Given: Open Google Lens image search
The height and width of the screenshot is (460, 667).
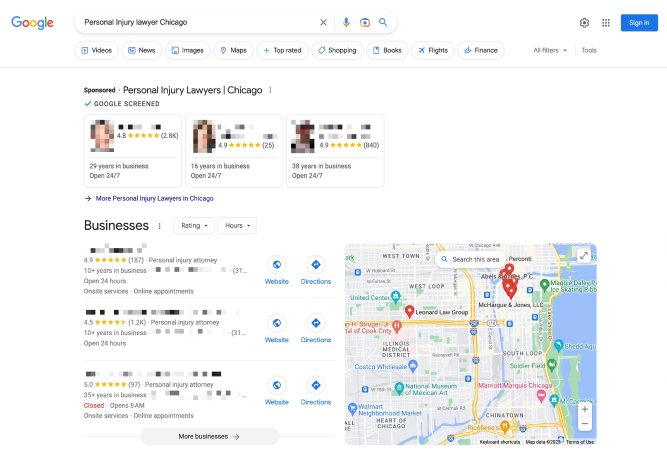Looking at the screenshot, I should coord(365,22).
